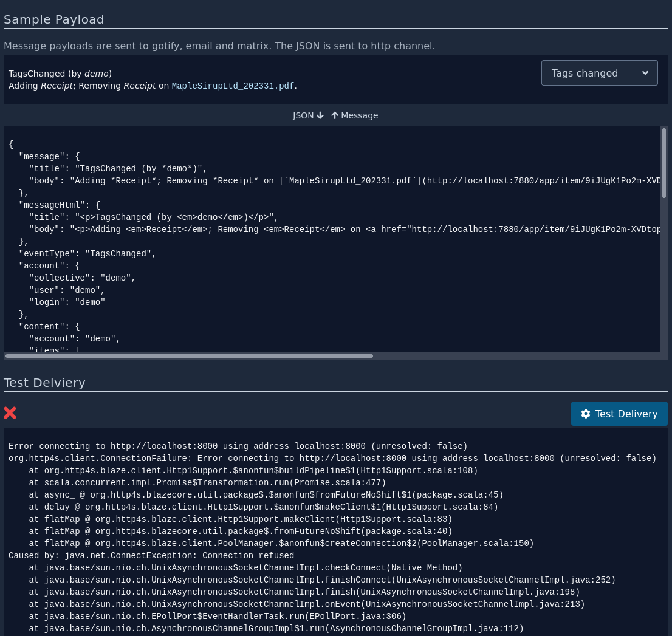The width and height of the screenshot is (672, 636).
Task: Switch to the JSON view label
Action: (x=303, y=115)
